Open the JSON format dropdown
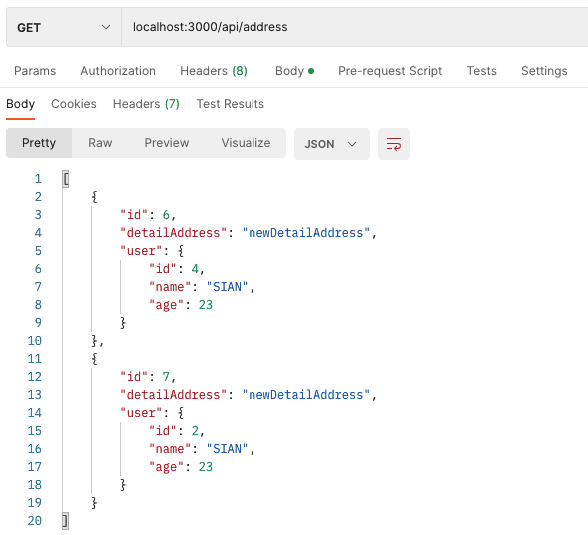This screenshot has width=588, height=535. point(332,144)
